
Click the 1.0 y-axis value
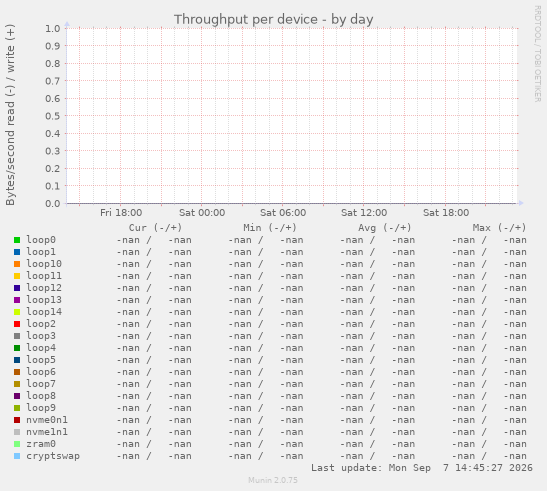click(x=53, y=28)
